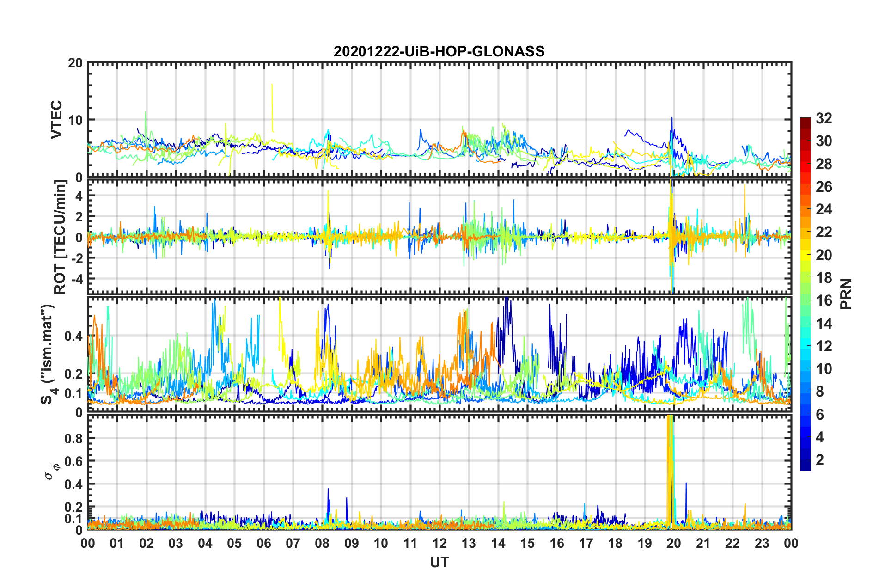Select the 26 label on PRN colorbar

824,187
